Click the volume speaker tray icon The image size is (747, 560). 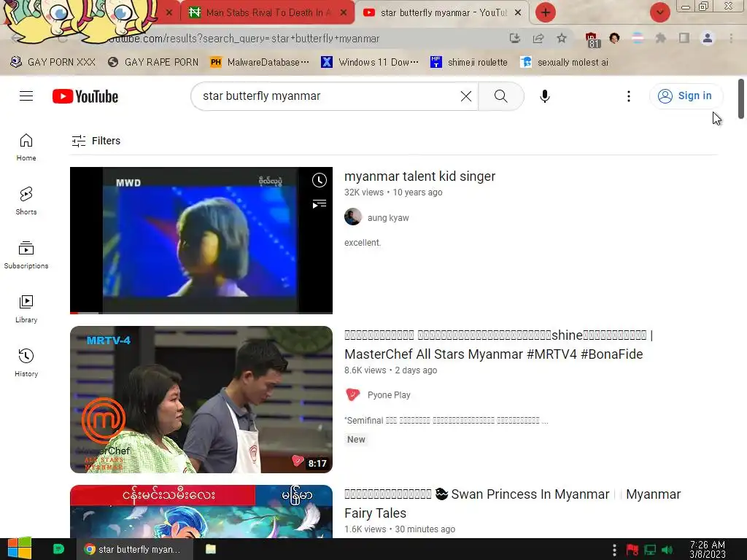[667, 550]
